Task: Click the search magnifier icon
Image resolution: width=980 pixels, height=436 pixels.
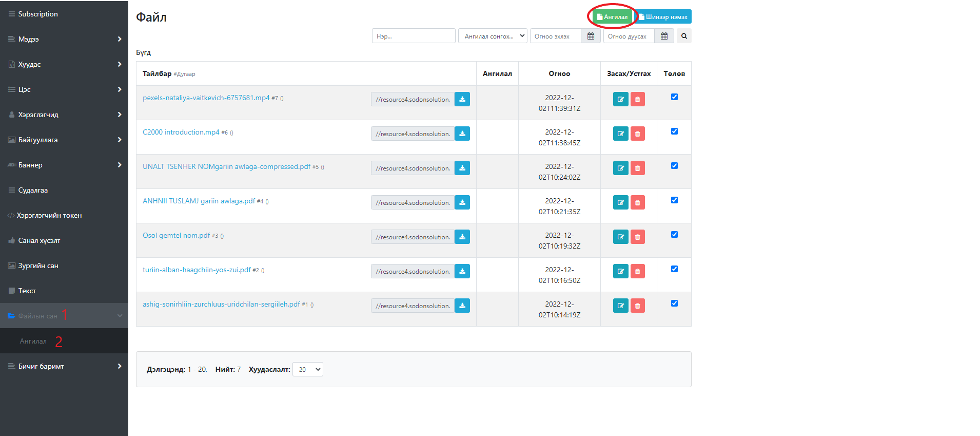Action: tap(684, 36)
